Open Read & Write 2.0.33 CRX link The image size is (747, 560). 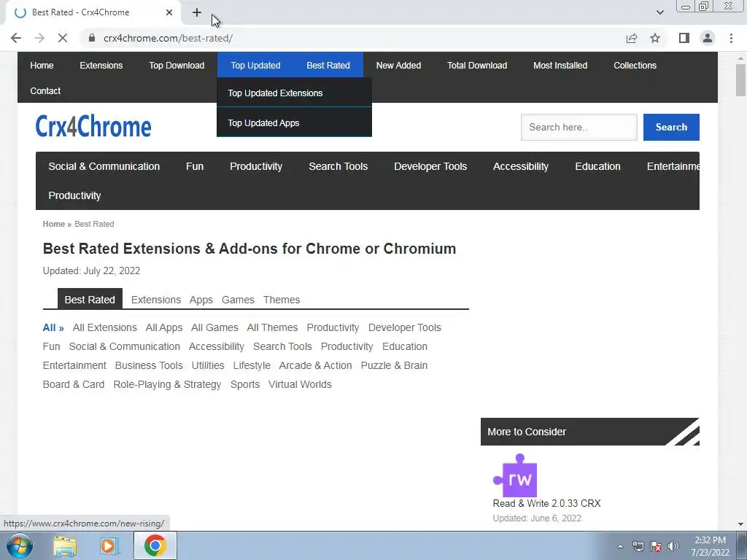(x=546, y=503)
